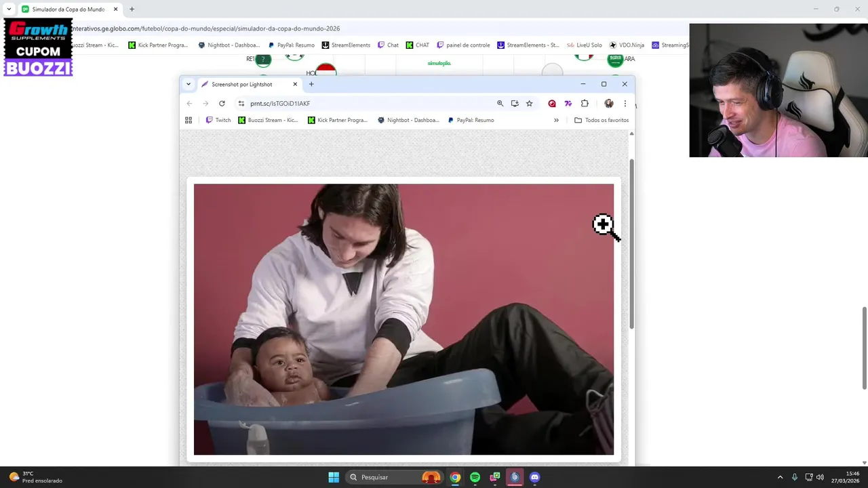Go forward in the Lightshot window

coord(205,104)
